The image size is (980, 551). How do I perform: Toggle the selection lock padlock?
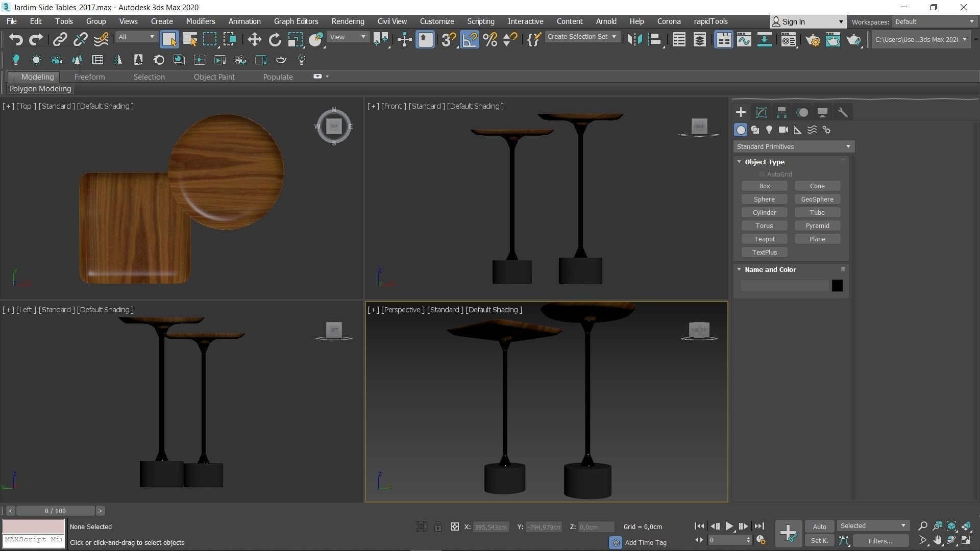point(438,527)
